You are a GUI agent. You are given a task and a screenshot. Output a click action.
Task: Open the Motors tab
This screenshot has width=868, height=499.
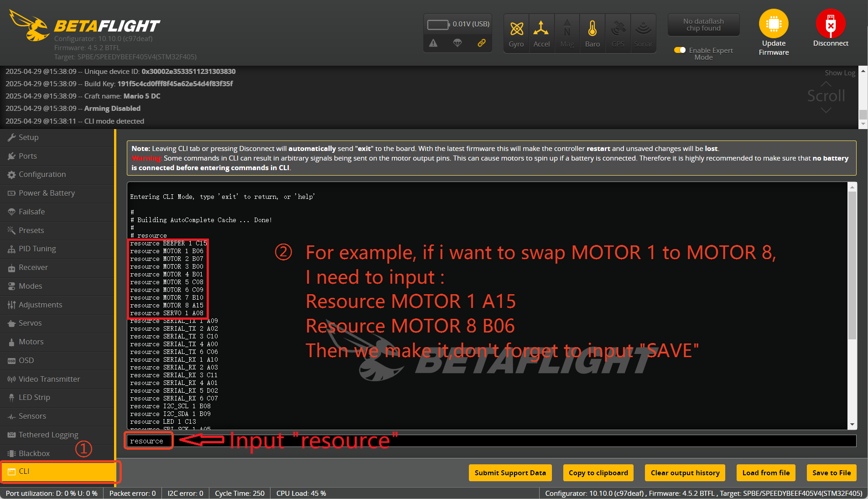pos(57,342)
